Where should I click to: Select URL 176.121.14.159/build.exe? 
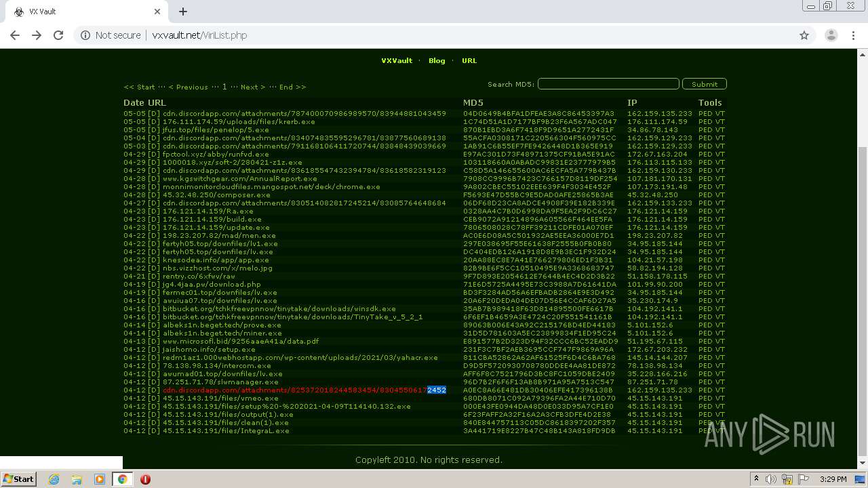coord(212,219)
